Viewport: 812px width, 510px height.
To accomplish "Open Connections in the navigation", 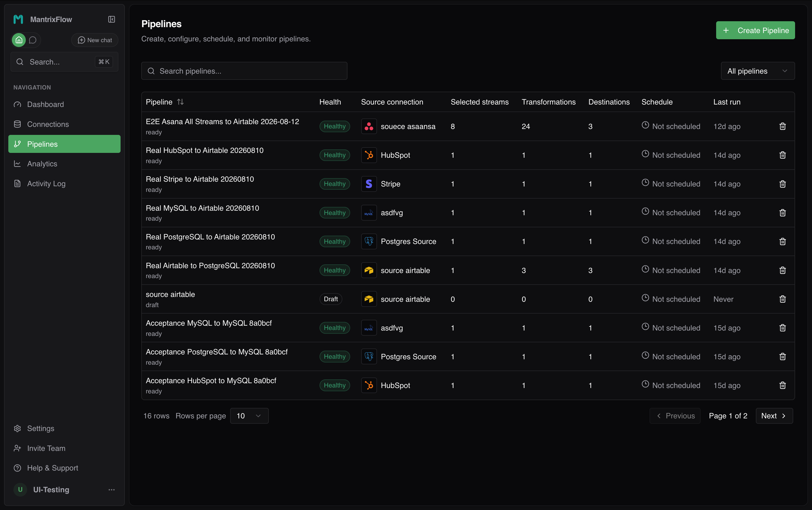I will 64,124.
